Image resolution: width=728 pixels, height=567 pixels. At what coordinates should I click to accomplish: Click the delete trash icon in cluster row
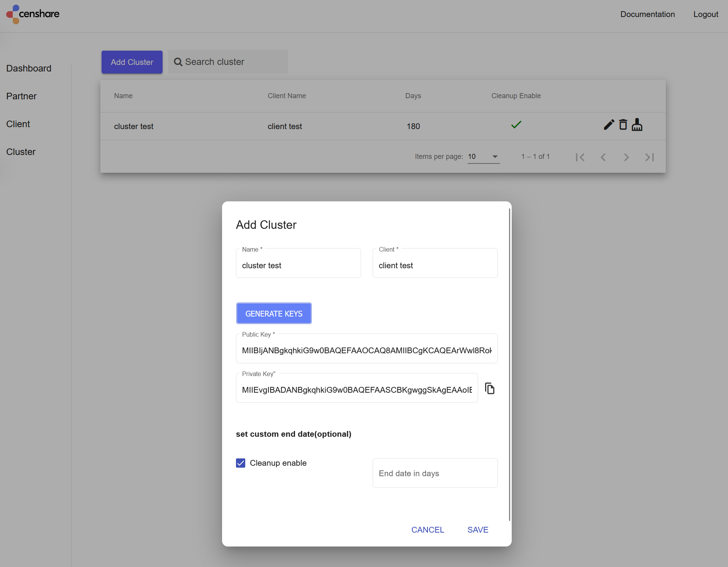pos(623,125)
